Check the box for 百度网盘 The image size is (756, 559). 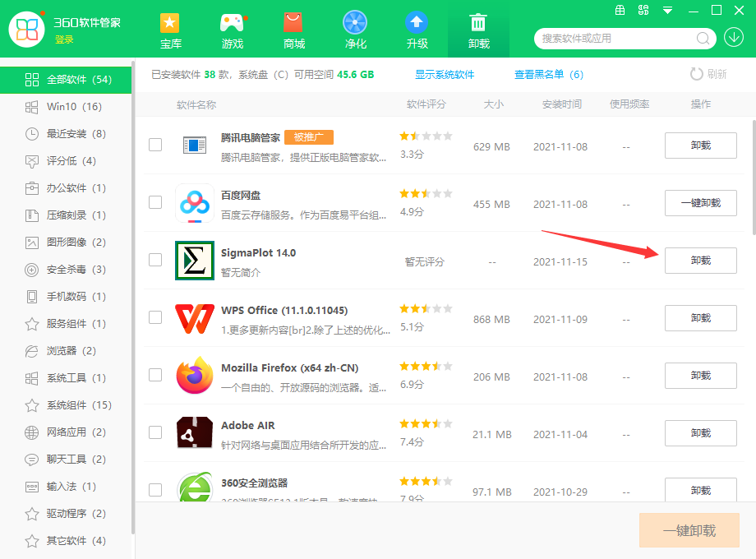(x=155, y=202)
